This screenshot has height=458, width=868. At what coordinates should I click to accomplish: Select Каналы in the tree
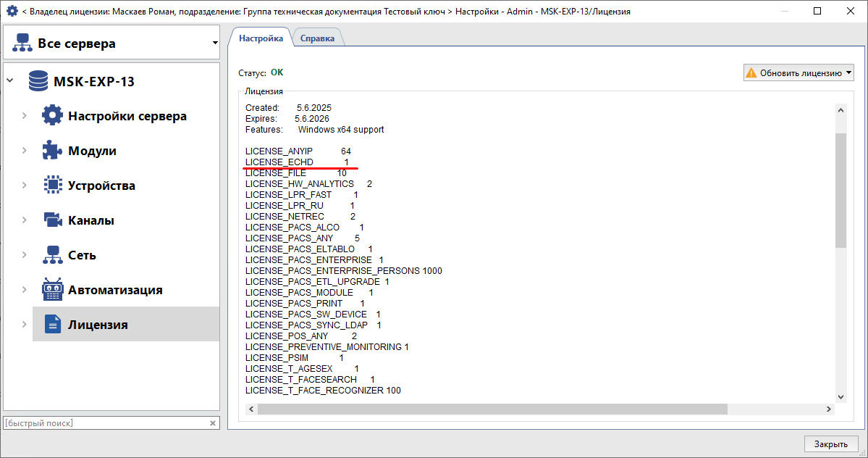[x=90, y=220]
